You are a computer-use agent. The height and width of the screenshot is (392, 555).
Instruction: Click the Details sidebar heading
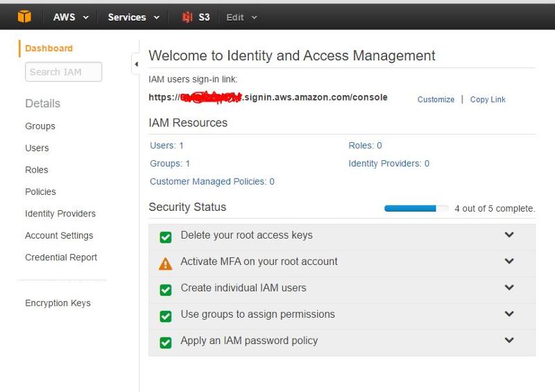click(x=42, y=103)
